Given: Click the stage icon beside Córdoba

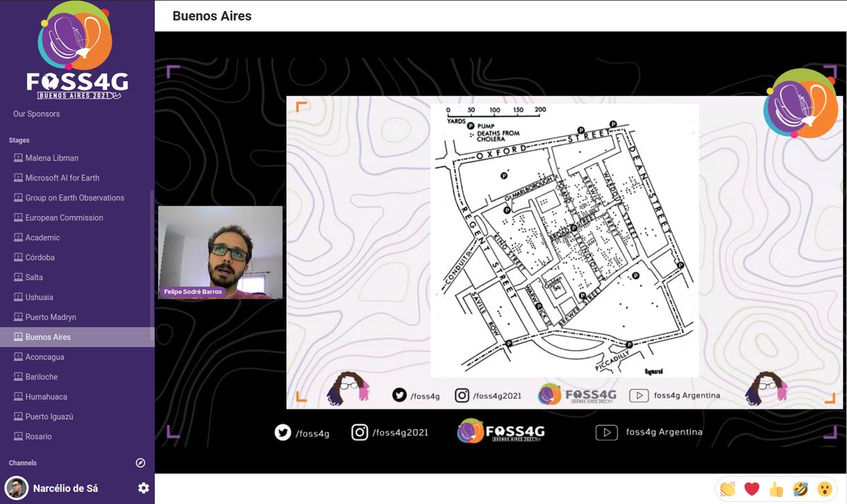Looking at the screenshot, I should 18,258.
